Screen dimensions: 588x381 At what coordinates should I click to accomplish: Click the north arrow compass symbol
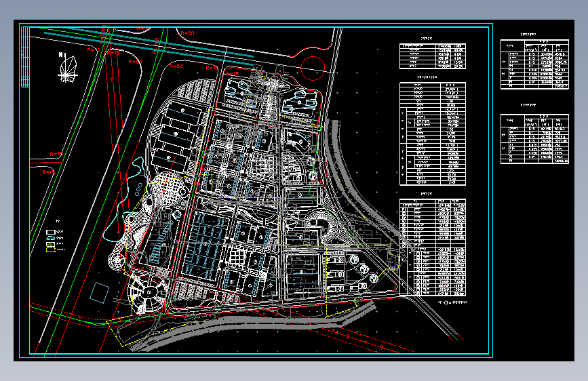(x=68, y=68)
